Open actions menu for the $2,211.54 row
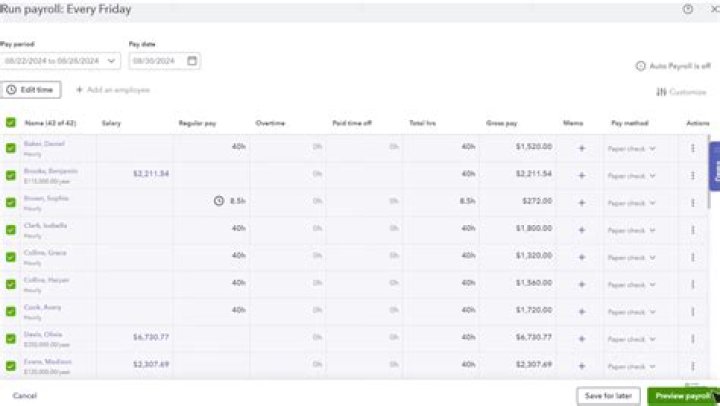This screenshot has width=720, height=406. pos(693,175)
